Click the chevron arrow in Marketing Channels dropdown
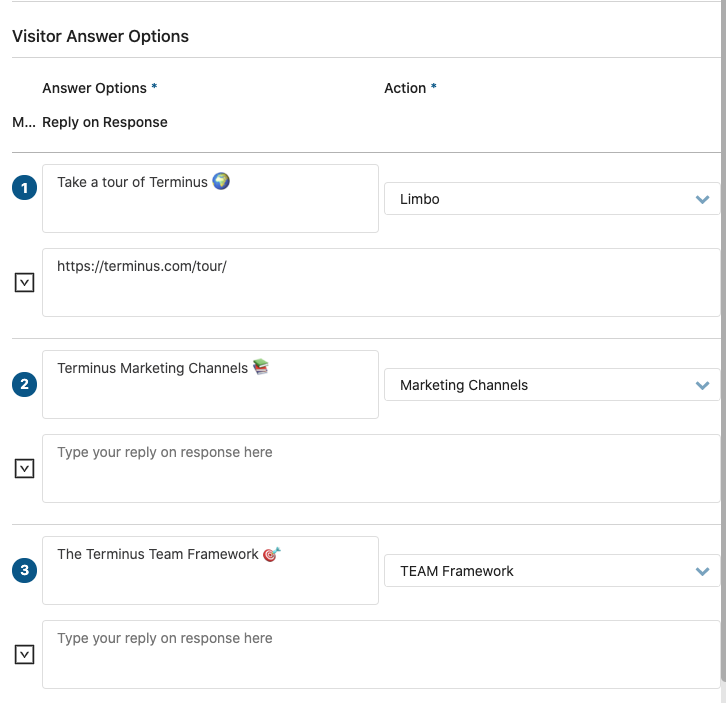Screen dimensions: 726x703 point(702,385)
